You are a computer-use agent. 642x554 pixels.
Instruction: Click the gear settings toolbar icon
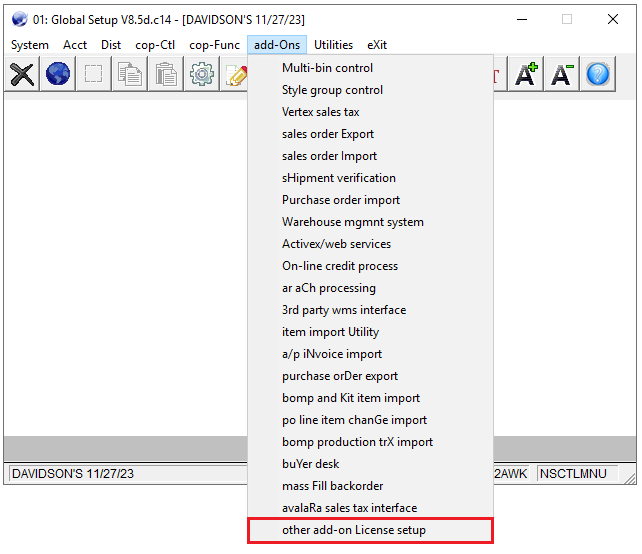coord(201,74)
